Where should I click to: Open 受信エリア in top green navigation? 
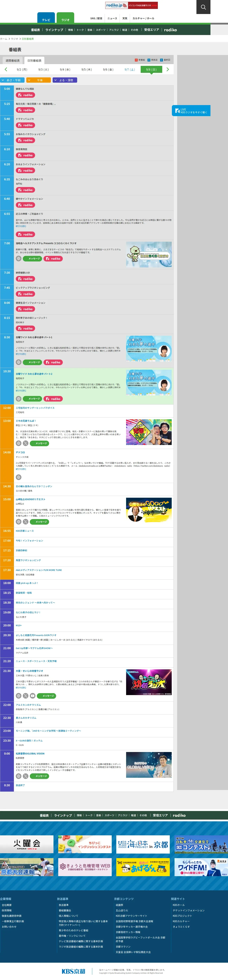pos(151,30)
